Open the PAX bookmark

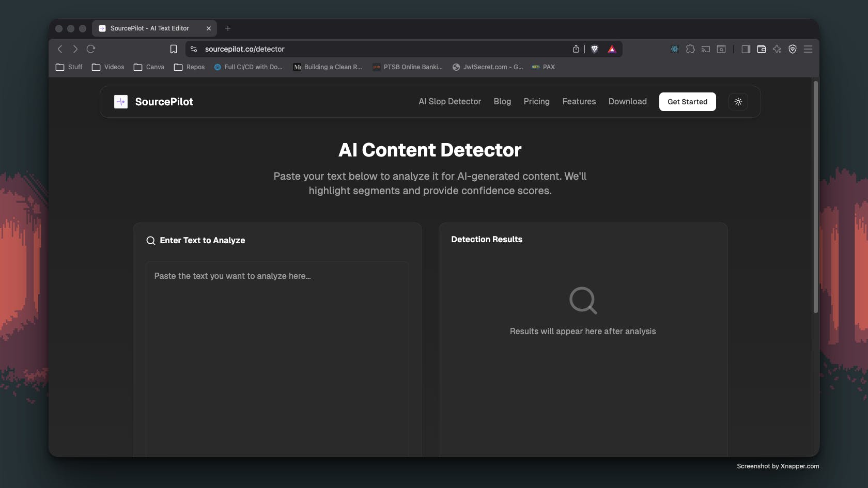tap(543, 67)
